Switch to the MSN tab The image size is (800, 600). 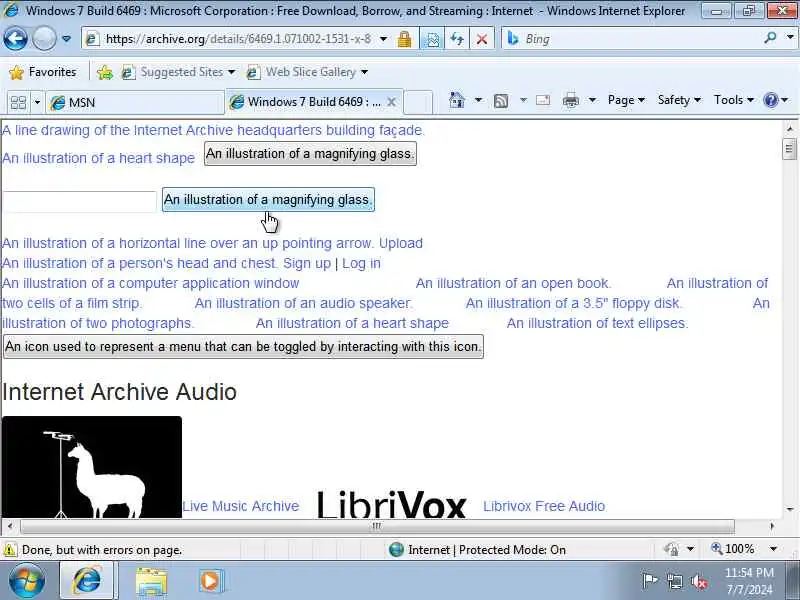[135, 103]
